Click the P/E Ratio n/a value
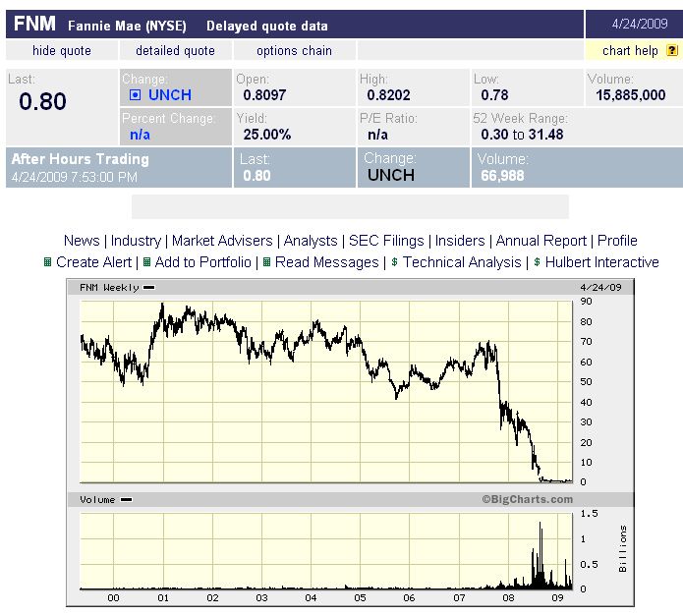 click(377, 135)
